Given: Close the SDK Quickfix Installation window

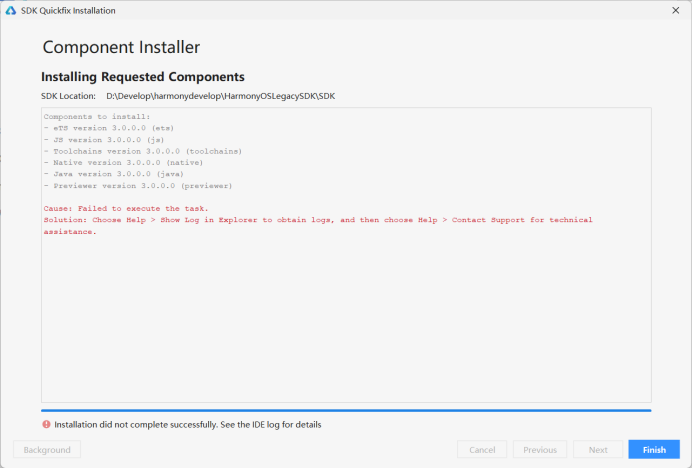Looking at the screenshot, I should [x=675, y=10].
